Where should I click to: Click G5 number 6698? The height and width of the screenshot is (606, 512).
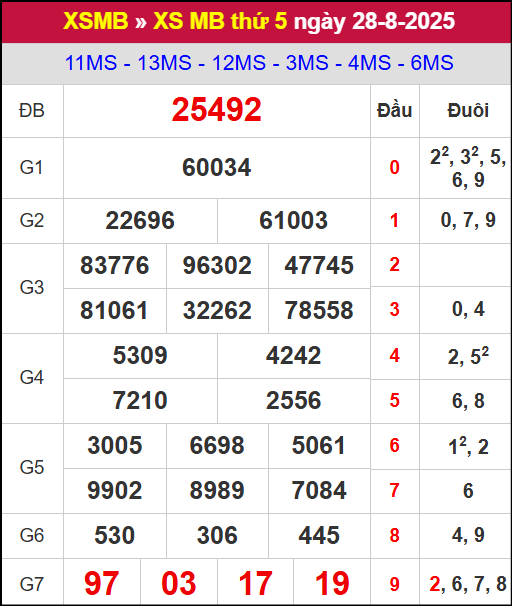(x=217, y=445)
